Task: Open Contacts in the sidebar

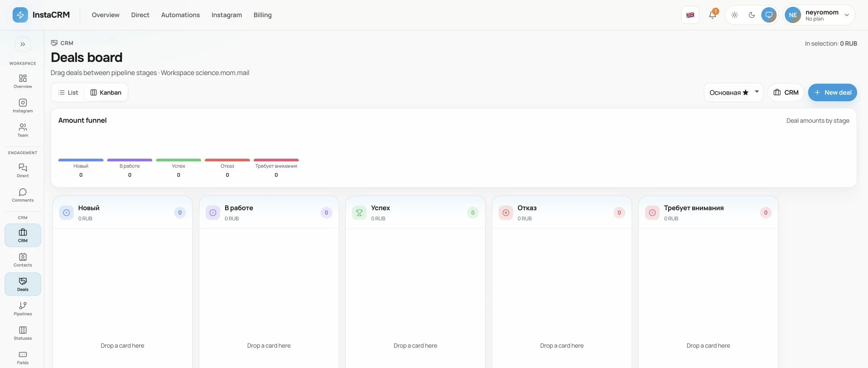Action: pos(23,260)
